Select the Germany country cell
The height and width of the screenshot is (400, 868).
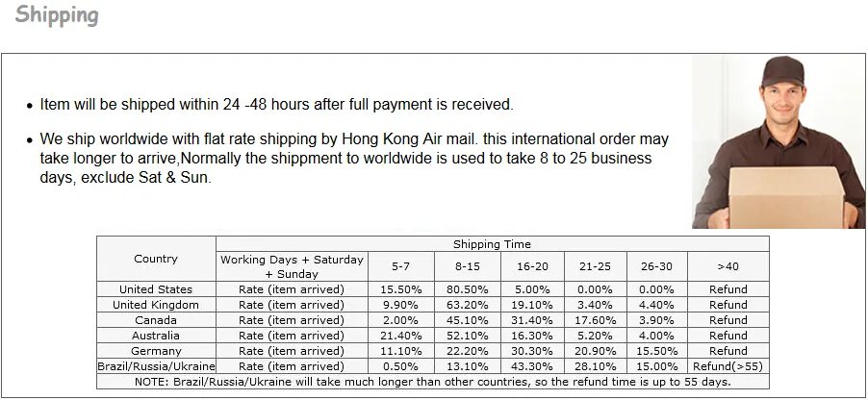156,351
